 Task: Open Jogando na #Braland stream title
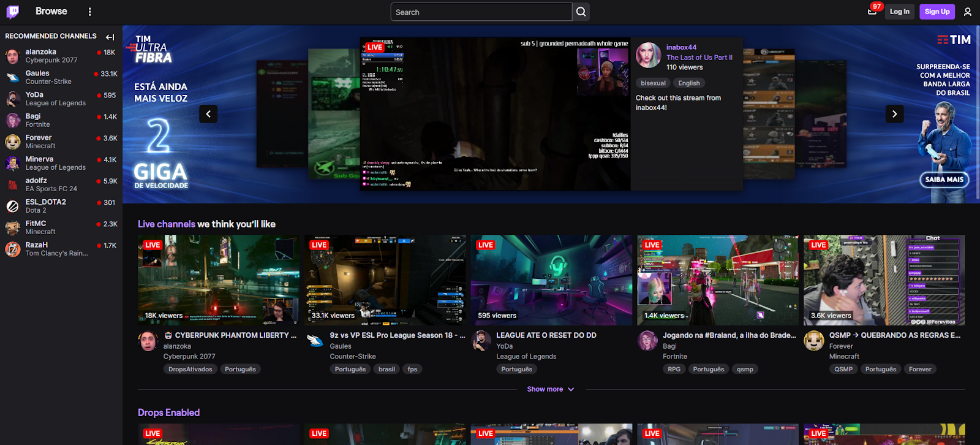tap(729, 335)
